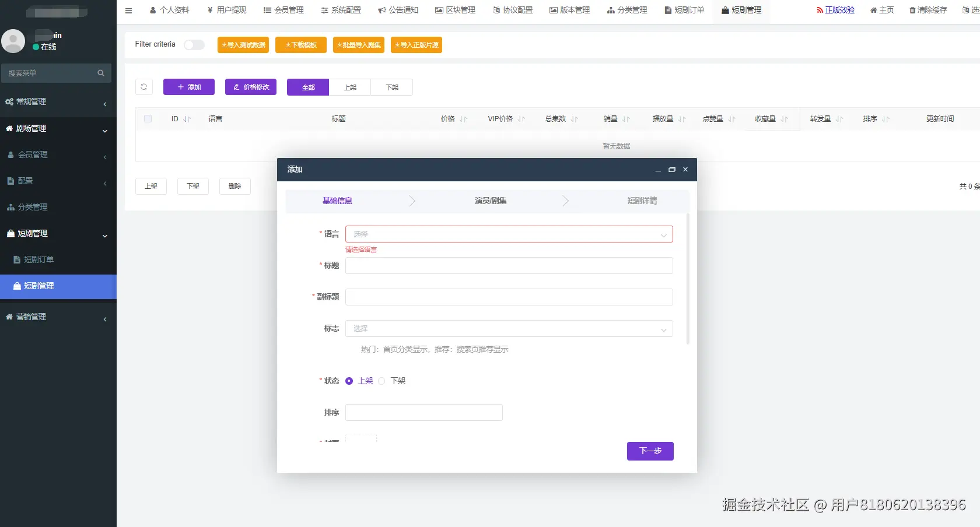The height and width of the screenshot is (527, 980).
Task: Expand 营销管理 in the sidebar
Action: (58, 317)
